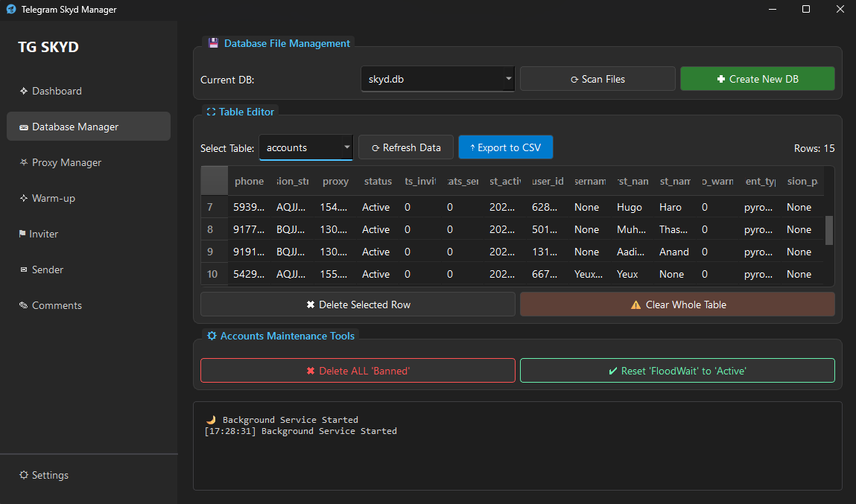Select row 8 header in table
Viewport: 856px width, 504px height.
[x=210, y=229]
